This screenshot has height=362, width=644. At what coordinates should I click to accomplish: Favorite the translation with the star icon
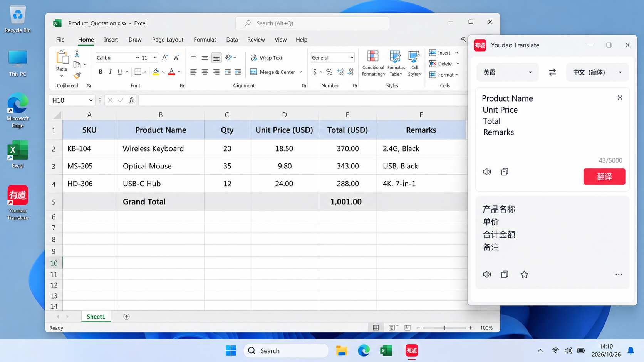click(x=524, y=274)
